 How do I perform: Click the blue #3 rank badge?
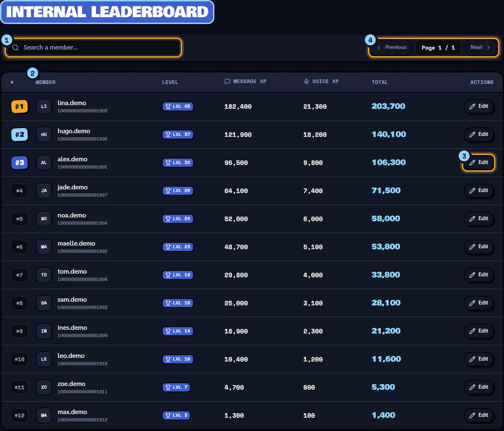pos(20,162)
